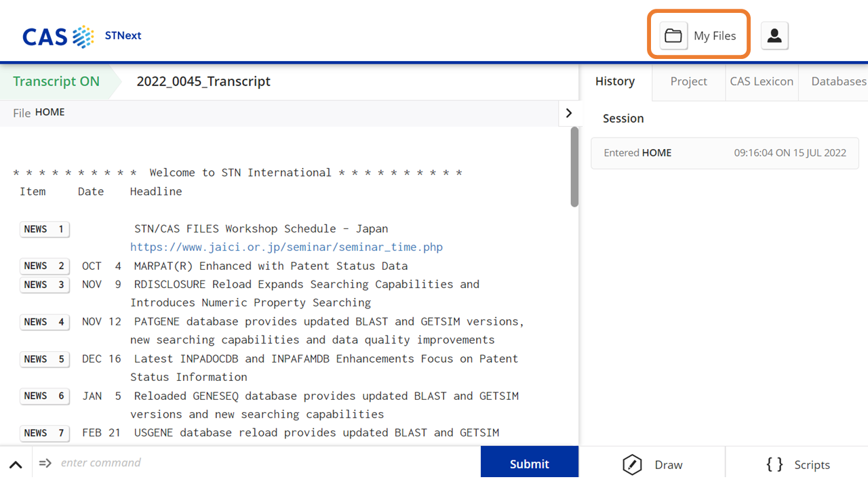Switch to the Project tab
The image size is (868, 488).
click(x=689, y=81)
